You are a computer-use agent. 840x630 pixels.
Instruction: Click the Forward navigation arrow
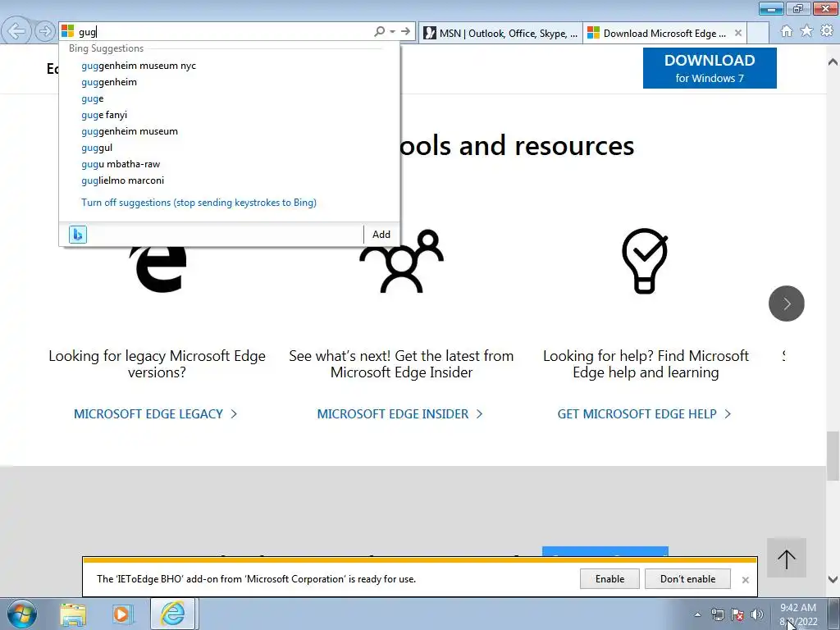pyautogui.click(x=45, y=32)
